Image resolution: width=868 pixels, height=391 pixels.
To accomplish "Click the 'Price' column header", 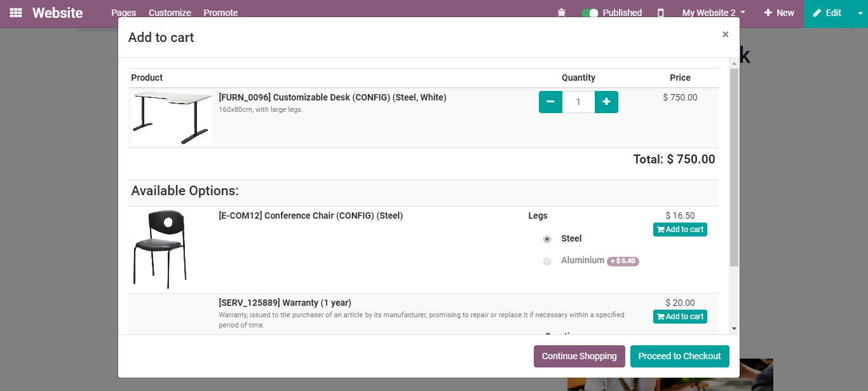I will pos(680,78).
